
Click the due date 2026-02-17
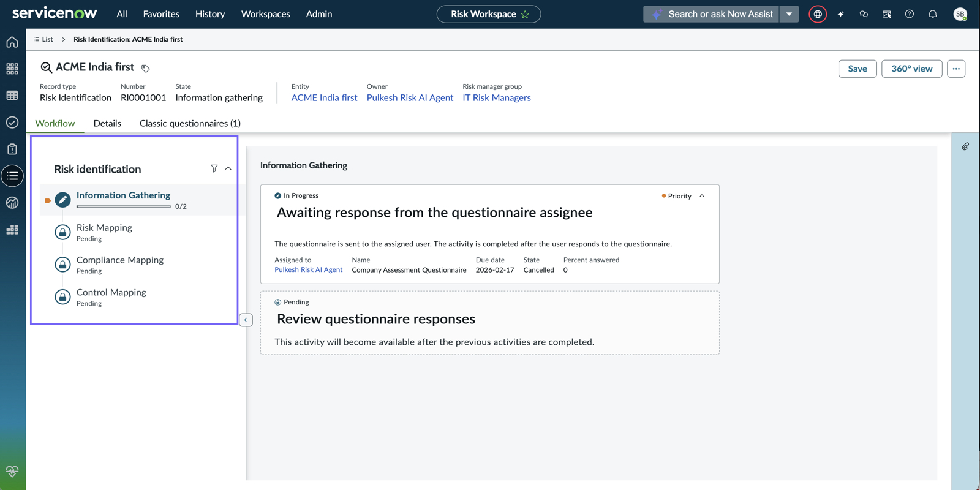(x=495, y=270)
